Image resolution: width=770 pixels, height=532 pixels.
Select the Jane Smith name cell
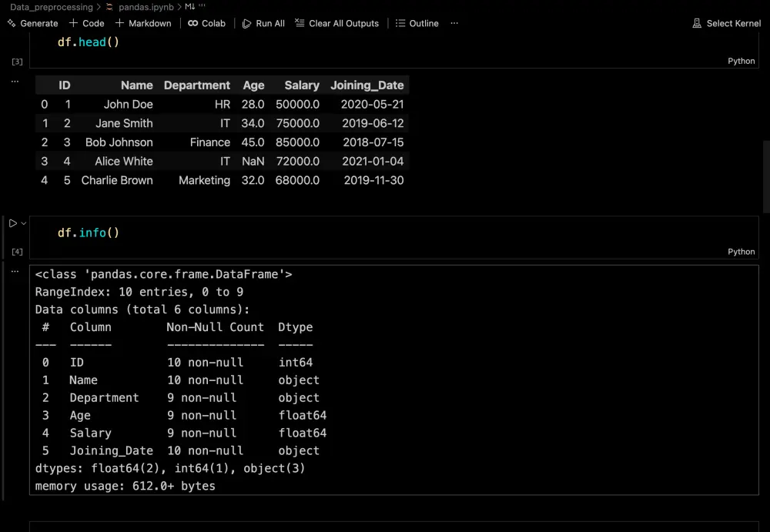(x=124, y=123)
